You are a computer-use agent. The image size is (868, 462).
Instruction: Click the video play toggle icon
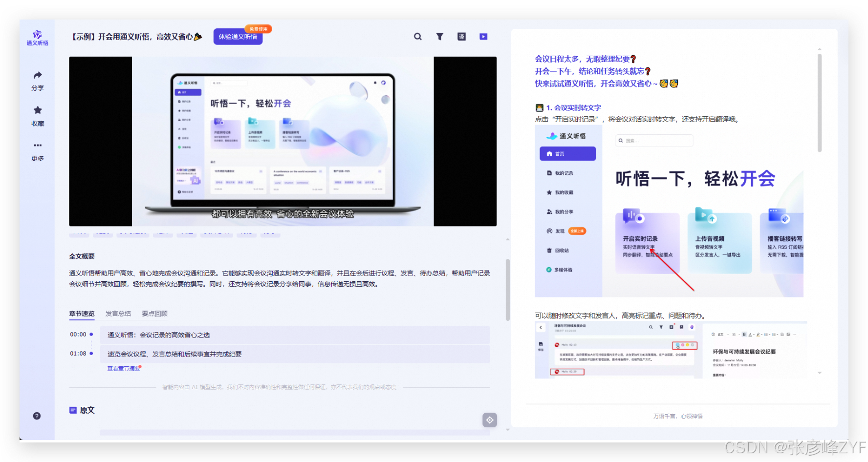click(x=483, y=37)
